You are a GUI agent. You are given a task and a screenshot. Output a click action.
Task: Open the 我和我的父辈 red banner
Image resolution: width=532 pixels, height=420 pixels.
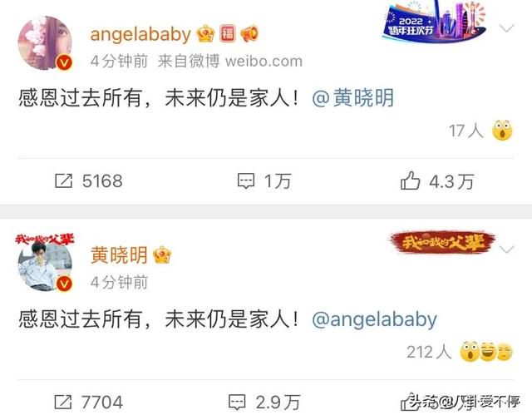pyautogui.click(x=442, y=242)
